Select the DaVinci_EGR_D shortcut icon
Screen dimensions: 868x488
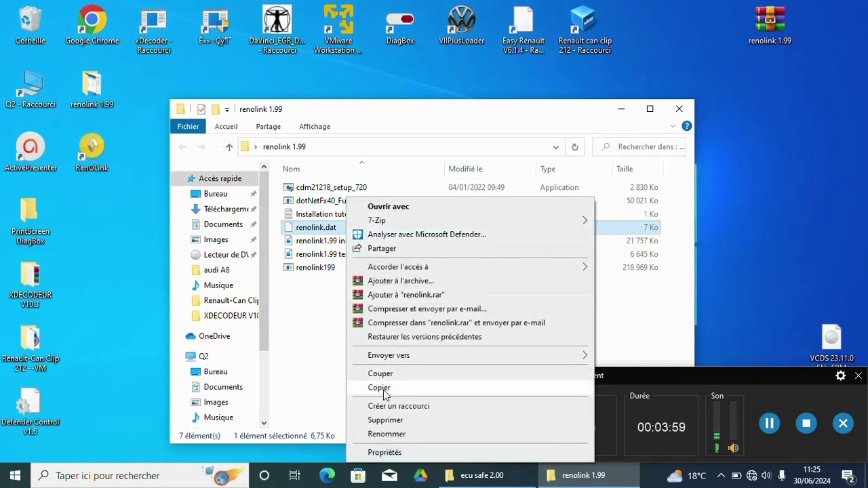point(277,30)
